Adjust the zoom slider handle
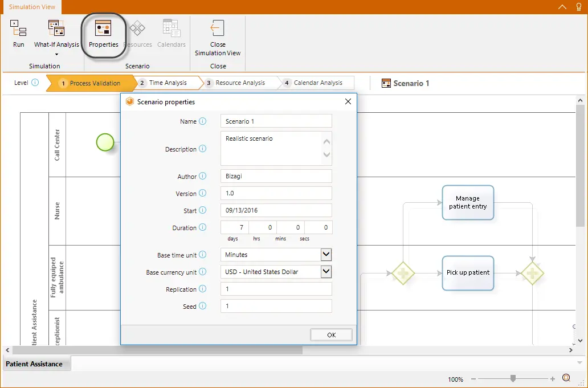Screen dimensions: 588x388 click(x=513, y=379)
